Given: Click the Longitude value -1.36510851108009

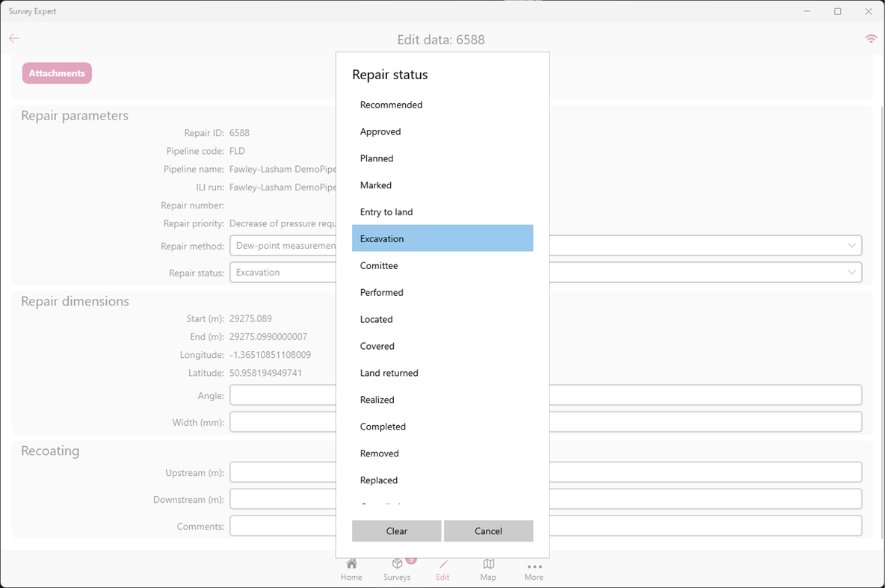Looking at the screenshot, I should coord(270,355).
